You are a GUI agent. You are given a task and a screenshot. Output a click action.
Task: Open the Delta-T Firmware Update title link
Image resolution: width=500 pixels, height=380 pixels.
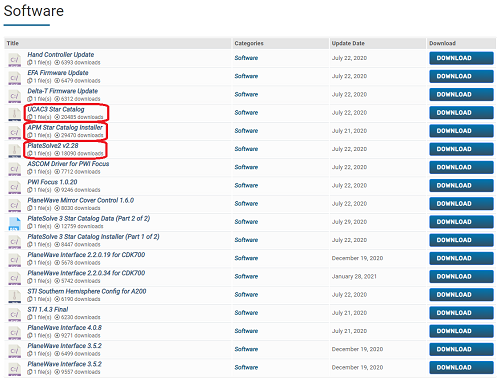tap(63, 91)
